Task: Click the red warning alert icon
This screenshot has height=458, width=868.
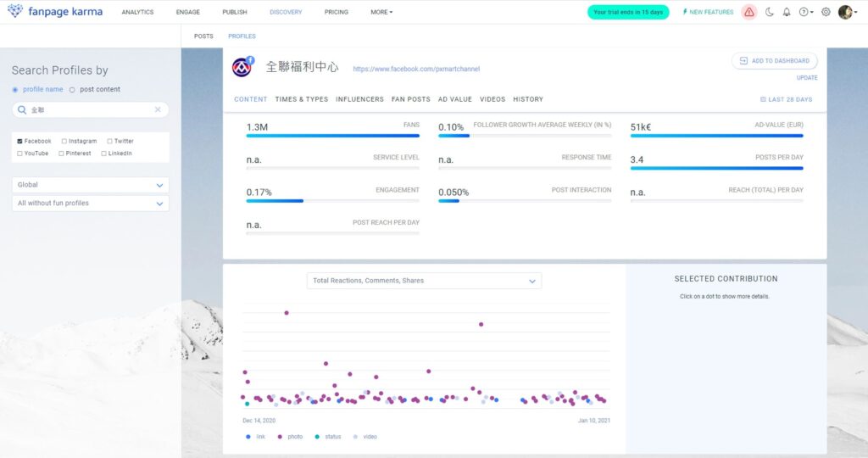Action: pos(748,12)
